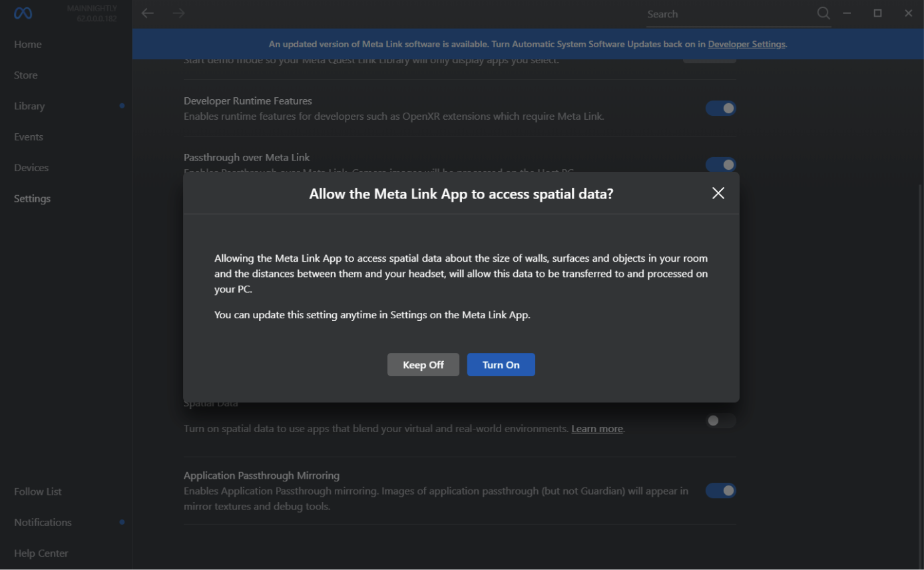The width and height of the screenshot is (924, 570).
Task: Click the search magnifier icon
Action: (823, 13)
